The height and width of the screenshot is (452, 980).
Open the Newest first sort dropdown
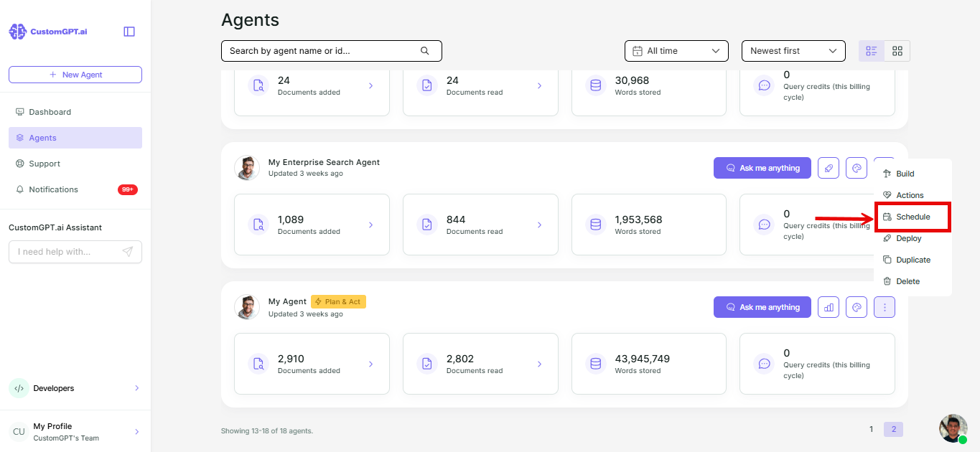pos(793,51)
